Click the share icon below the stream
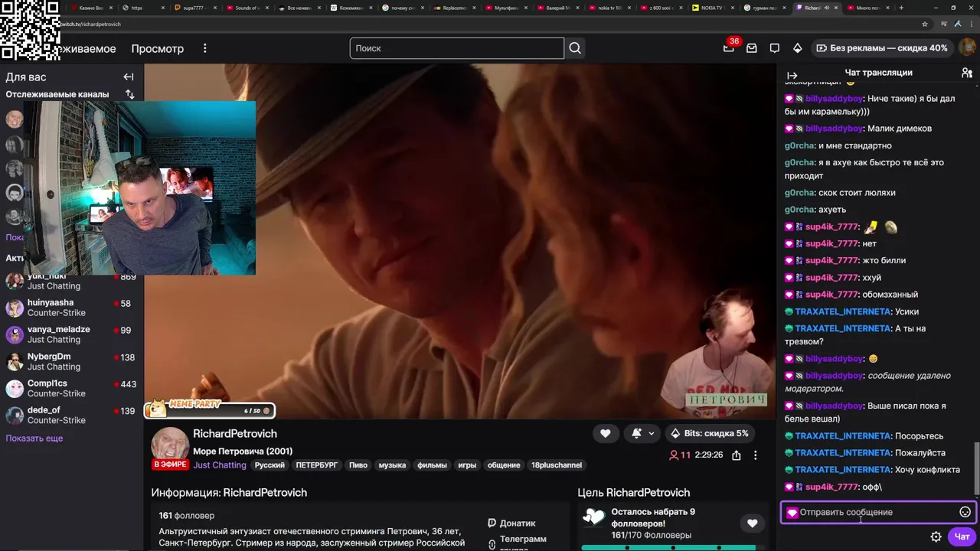Screen dimensions: 980x551 pos(736,455)
